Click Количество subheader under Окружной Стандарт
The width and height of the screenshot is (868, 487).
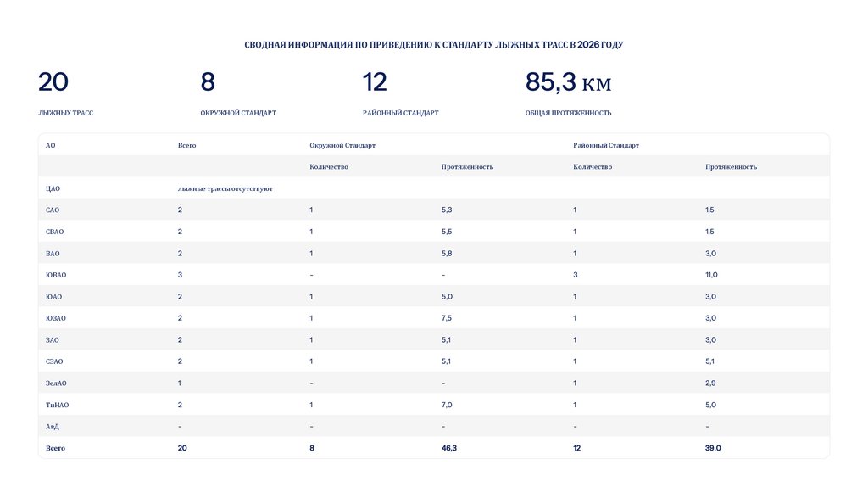pyautogui.click(x=329, y=167)
